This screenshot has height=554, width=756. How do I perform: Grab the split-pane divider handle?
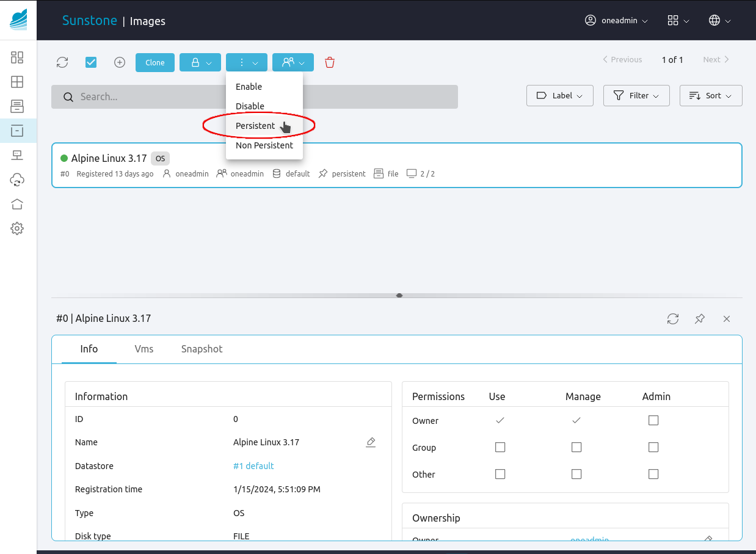click(399, 295)
